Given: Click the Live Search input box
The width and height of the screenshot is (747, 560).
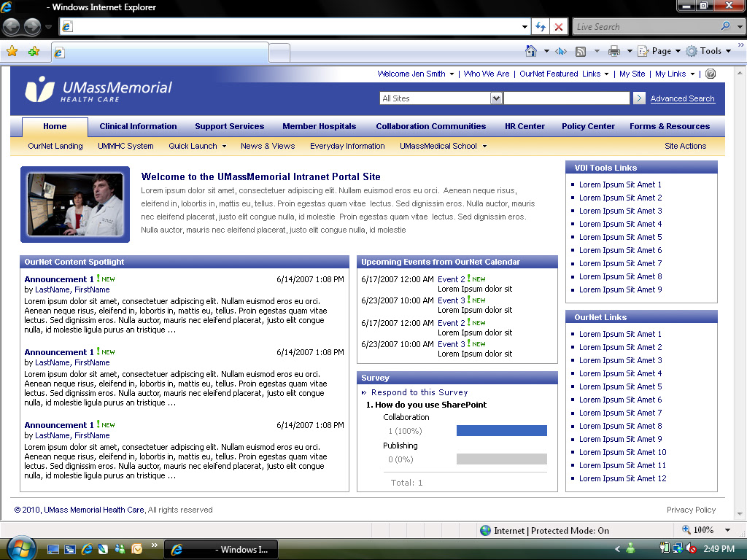Looking at the screenshot, I should [646, 27].
